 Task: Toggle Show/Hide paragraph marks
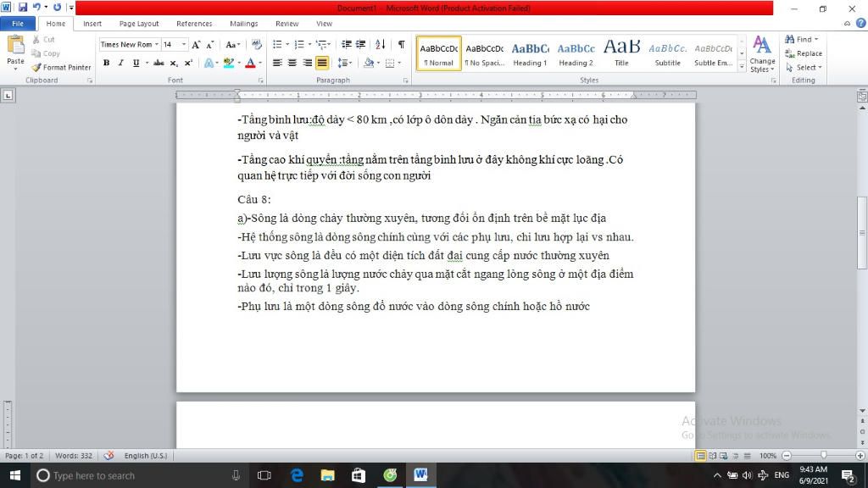coord(401,44)
